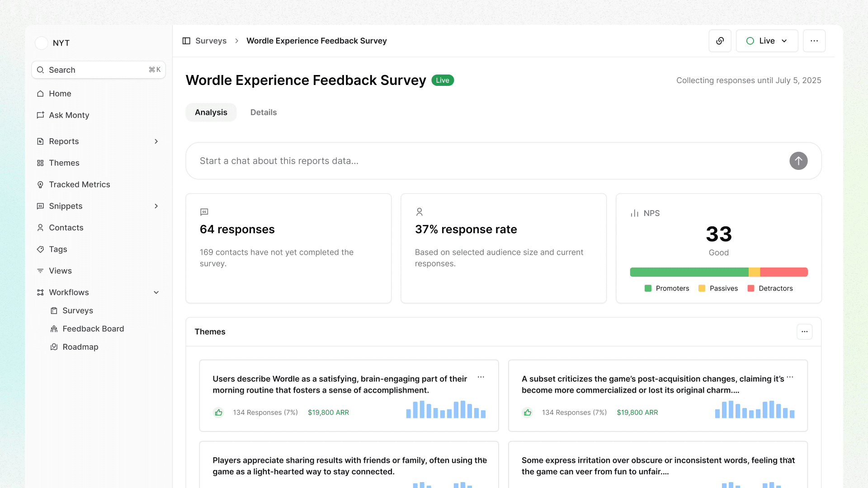Switch to the Details tab
Screen dimensions: 868x488
click(x=263, y=113)
